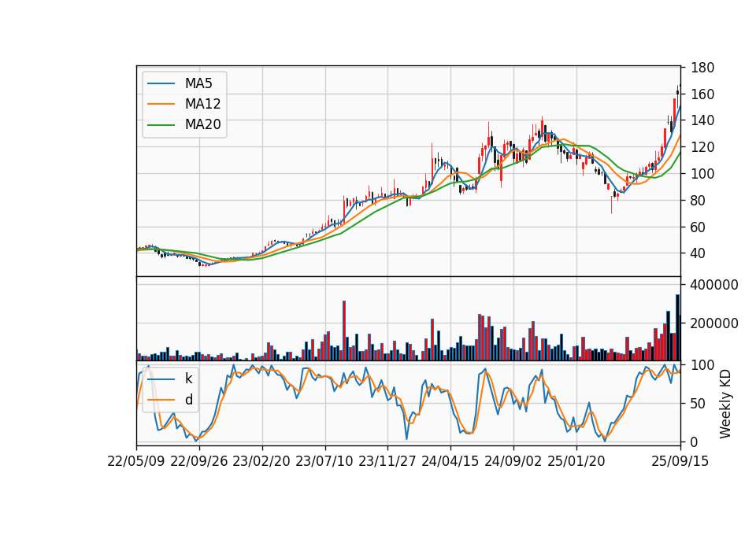Viewport: 756px width, 543px height.
Task: Click the tallest volume bar near 25/09/15
Action: (x=677, y=327)
